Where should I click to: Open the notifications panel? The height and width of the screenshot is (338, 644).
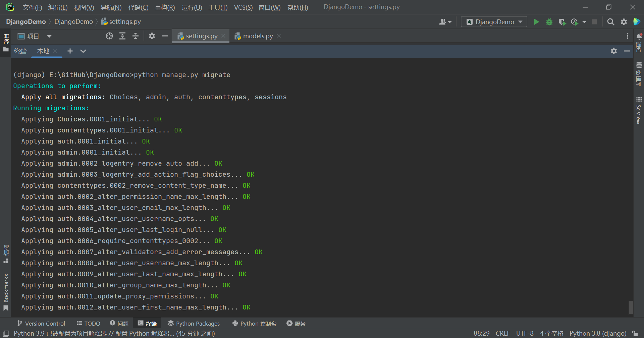[639, 43]
